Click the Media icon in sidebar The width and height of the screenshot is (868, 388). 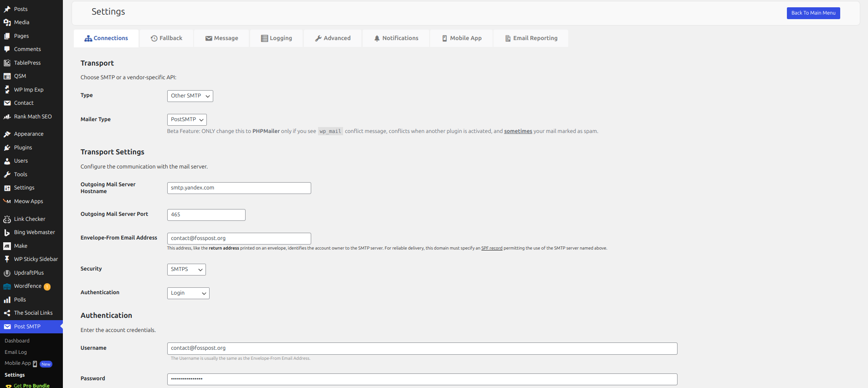tap(7, 22)
